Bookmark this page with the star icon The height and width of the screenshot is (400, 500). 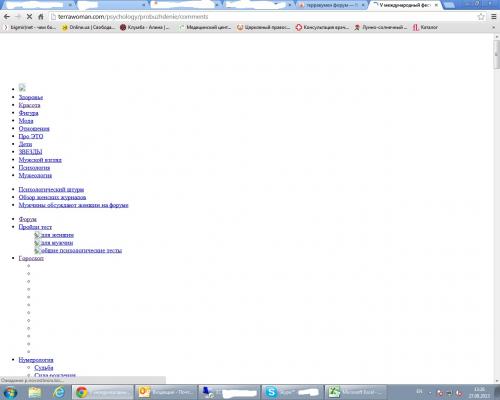pos(481,17)
